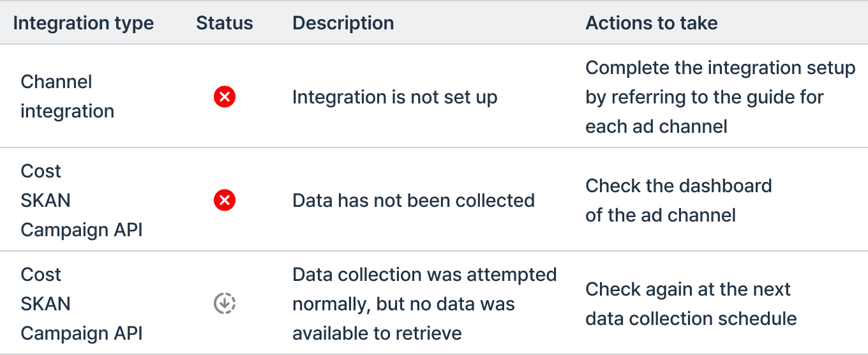Click the red error icon beside Data has not been collected

225,200
